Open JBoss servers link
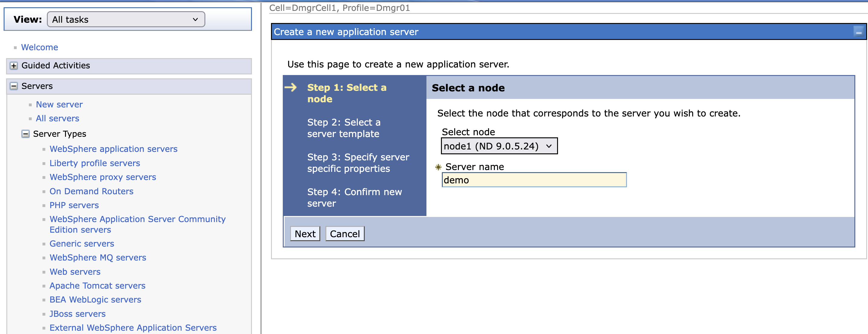 coord(77,314)
